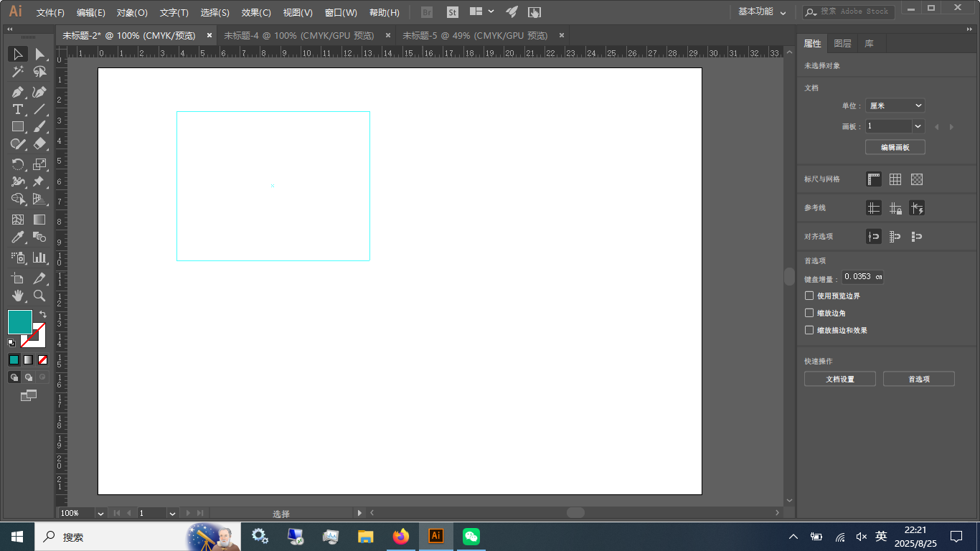980x551 pixels.
Task: Click the 首选项 quick action button
Action: [x=919, y=379]
